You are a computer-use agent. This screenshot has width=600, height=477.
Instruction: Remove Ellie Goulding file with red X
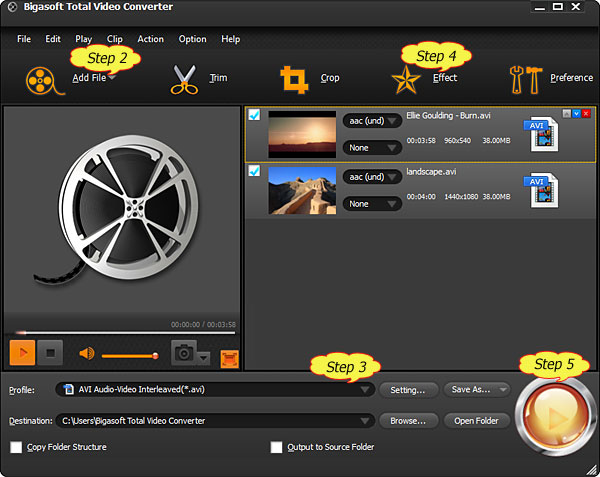click(x=586, y=114)
